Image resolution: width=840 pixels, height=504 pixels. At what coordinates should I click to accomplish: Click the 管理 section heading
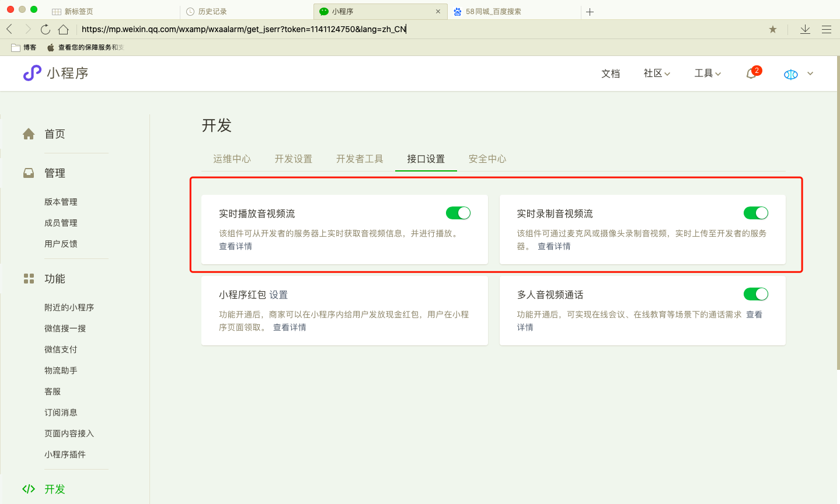click(55, 173)
